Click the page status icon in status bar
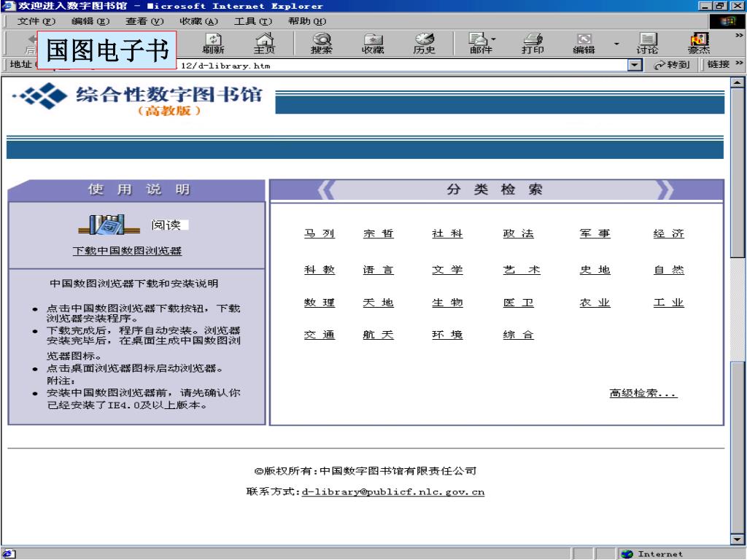Viewport: 747px width, 560px height. pyautogui.click(x=9, y=554)
